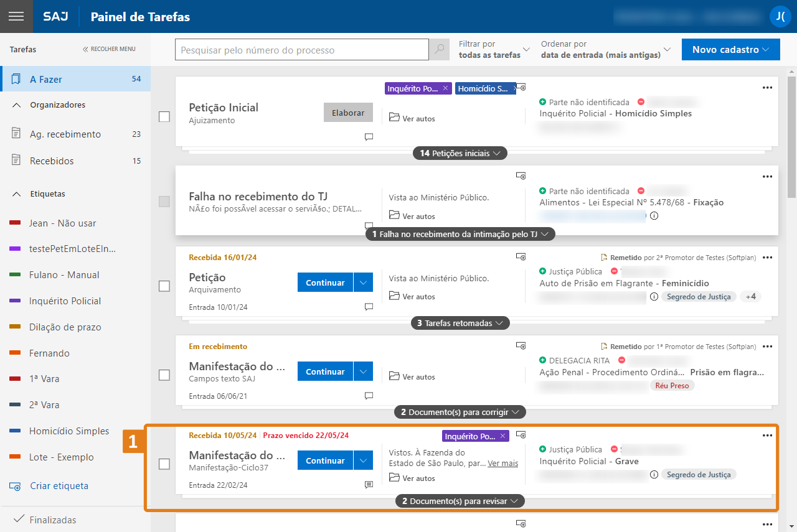The image size is (797, 532).
Task: Open the Filtrar por dropdown
Action: (x=494, y=50)
